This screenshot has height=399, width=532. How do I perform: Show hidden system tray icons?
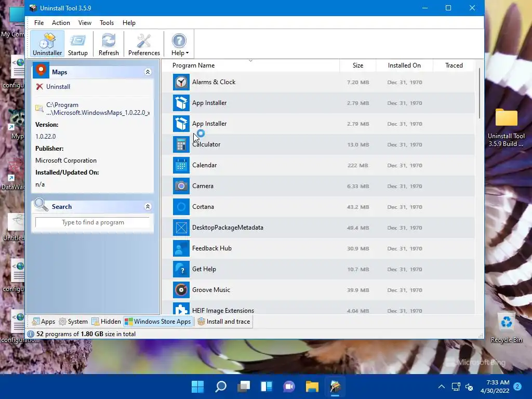(442, 387)
